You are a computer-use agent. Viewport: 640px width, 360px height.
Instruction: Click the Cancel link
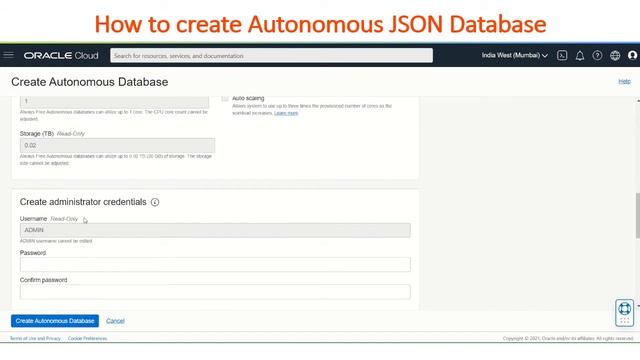115,321
